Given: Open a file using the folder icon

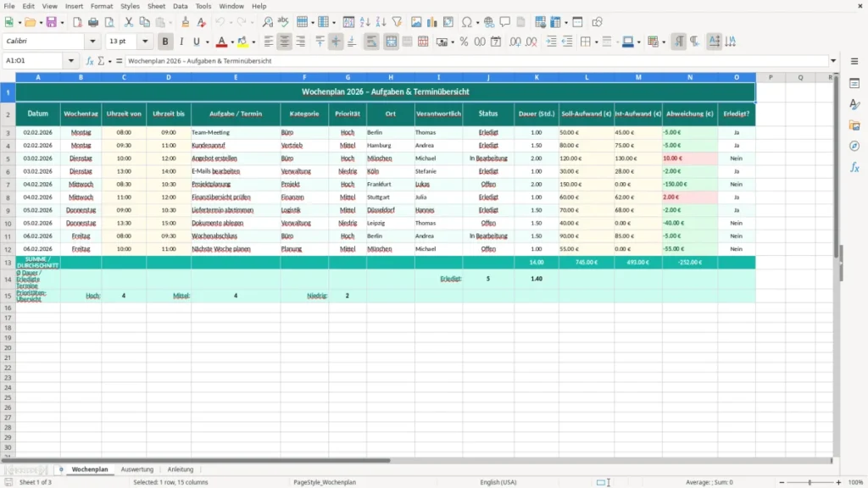Looking at the screenshot, I should 30,22.
